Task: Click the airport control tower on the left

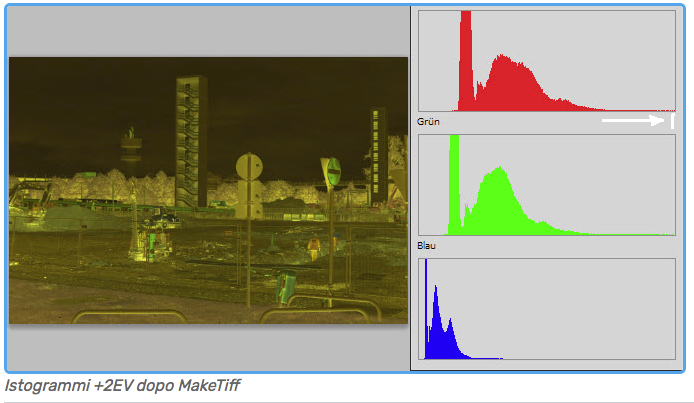Action: tap(131, 152)
